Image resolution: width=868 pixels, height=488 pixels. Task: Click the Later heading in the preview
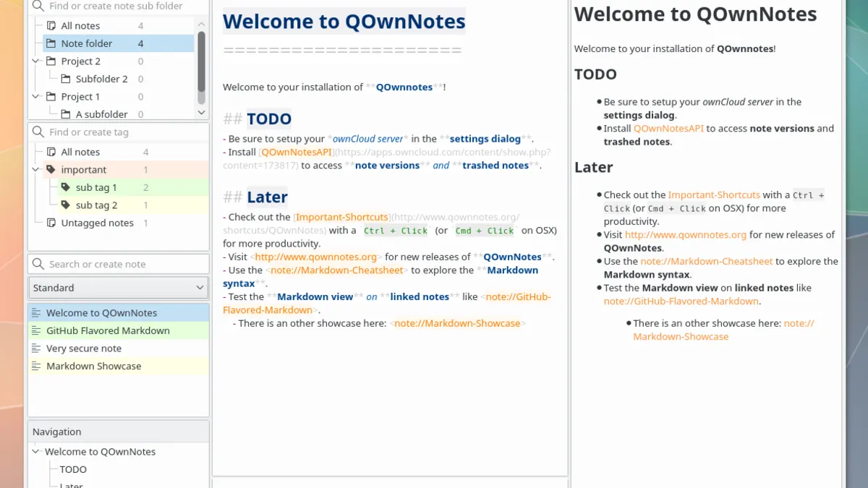point(593,167)
